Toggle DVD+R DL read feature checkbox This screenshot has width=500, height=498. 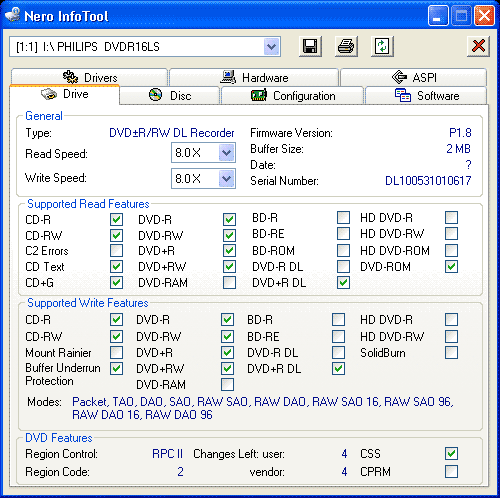343,282
